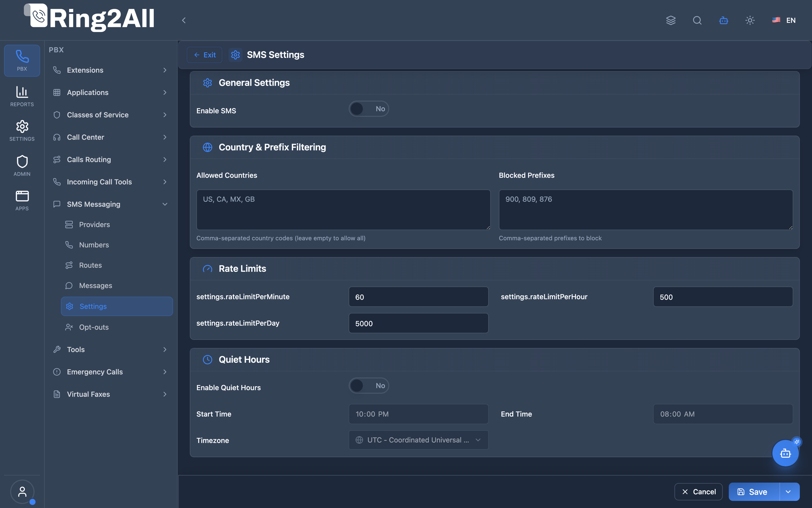Image resolution: width=812 pixels, height=508 pixels.
Task: Click the Start Time field
Action: coord(418,414)
